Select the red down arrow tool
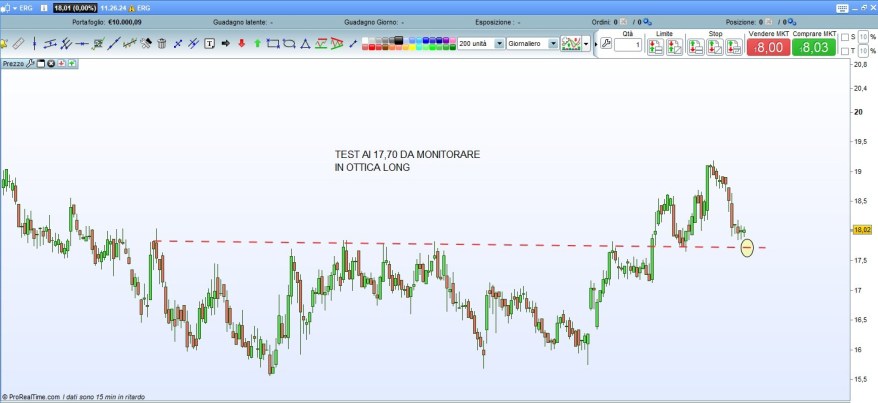The height and width of the screenshot is (403, 878). tap(241, 44)
